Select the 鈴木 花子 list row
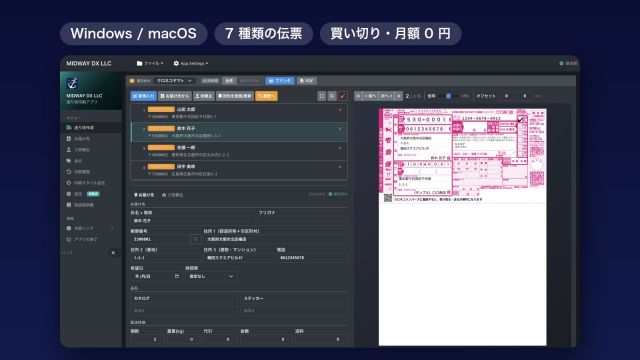Image resolution: width=640 pixels, height=360 pixels. [239, 132]
